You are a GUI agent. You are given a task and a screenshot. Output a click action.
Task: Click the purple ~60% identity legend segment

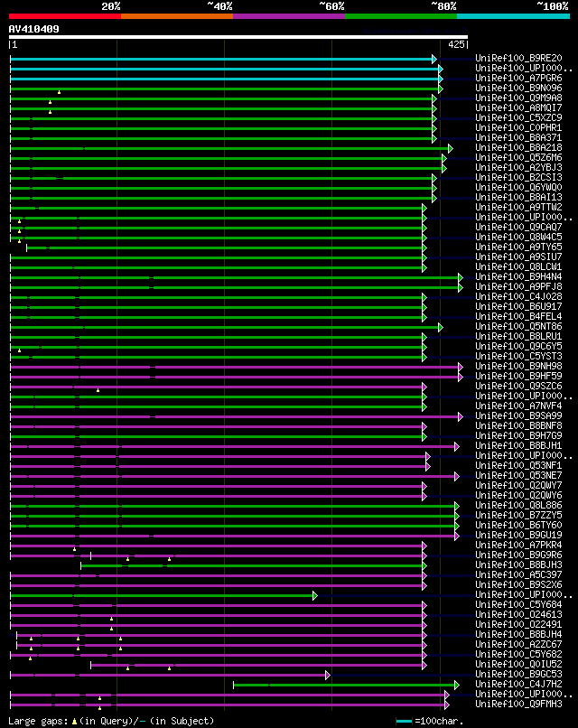pos(289,16)
